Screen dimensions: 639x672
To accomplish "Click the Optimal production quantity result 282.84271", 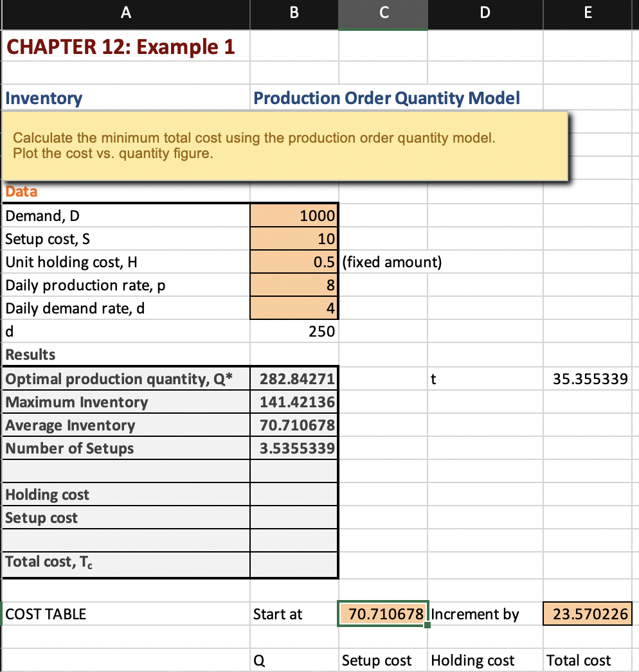I will point(294,378).
